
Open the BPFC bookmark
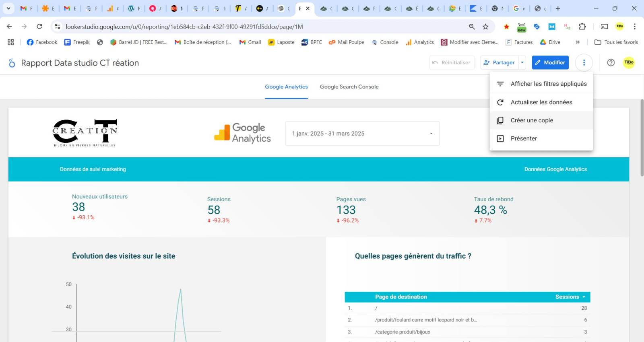pos(312,42)
